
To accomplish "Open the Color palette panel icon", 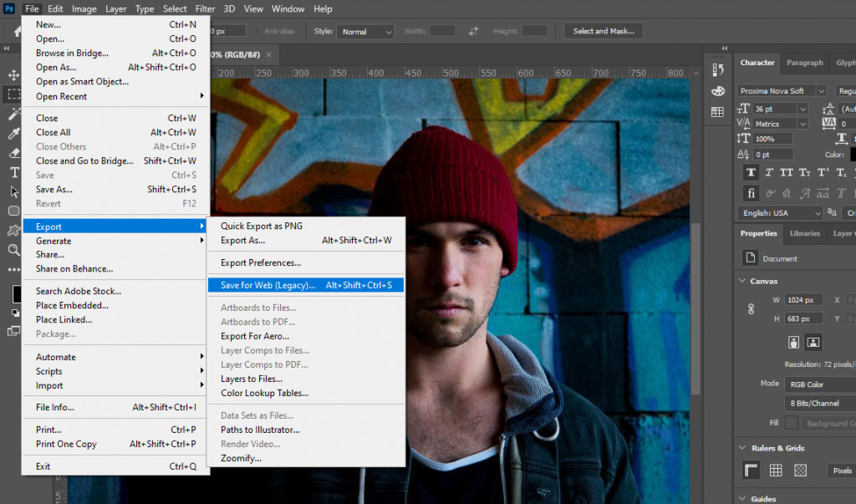I will pyautogui.click(x=718, y=90).
